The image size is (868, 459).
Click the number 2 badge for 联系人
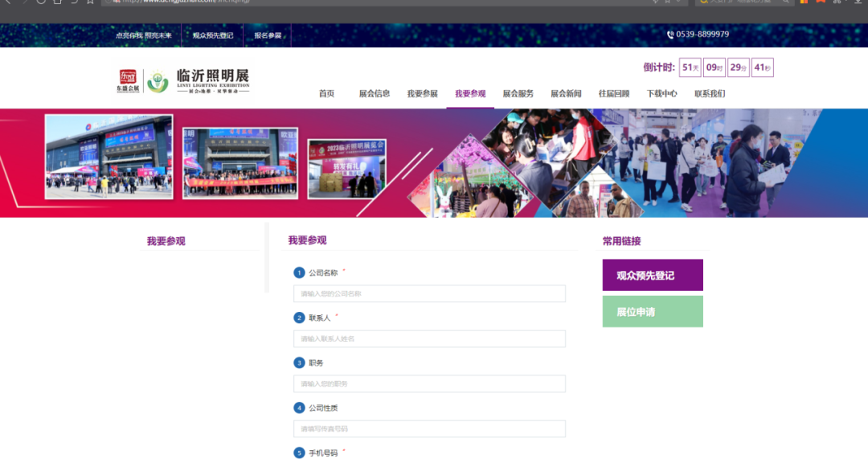coord(299,318)
